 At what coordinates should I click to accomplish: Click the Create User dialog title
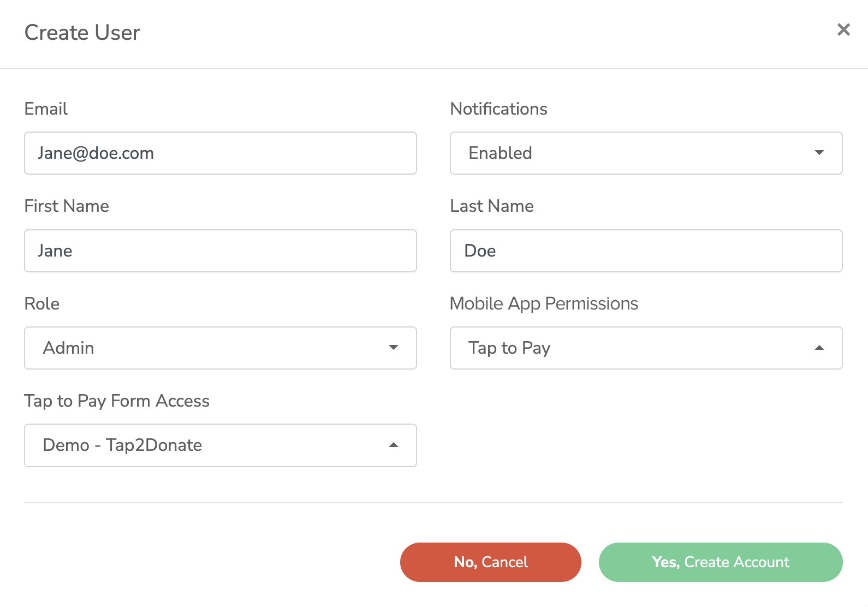coord(82,33)
